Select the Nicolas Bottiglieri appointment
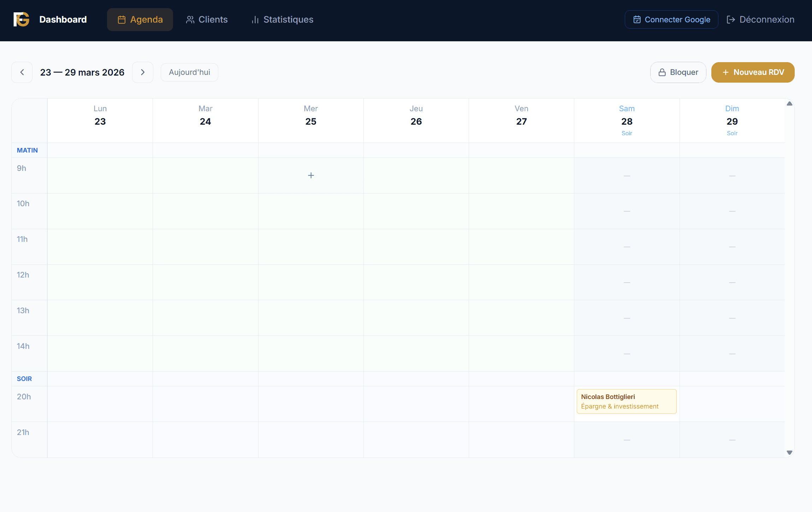This screenshot has width=812, height=512. tap(626, 401)
